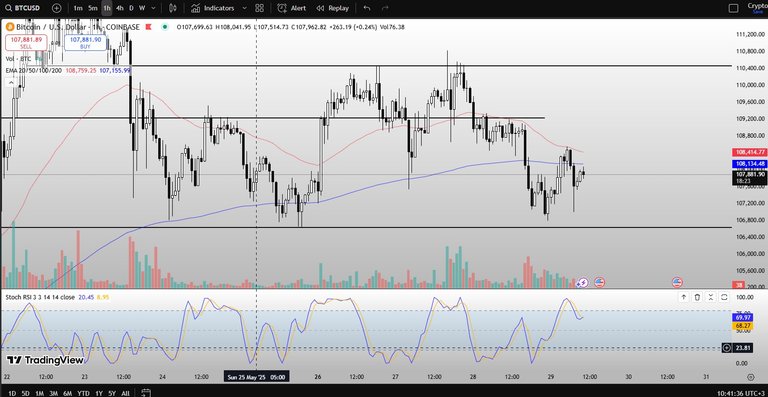The image size is (768, 397).
Task: Open the layout grid templates icon
Action: tap(260, 8)
